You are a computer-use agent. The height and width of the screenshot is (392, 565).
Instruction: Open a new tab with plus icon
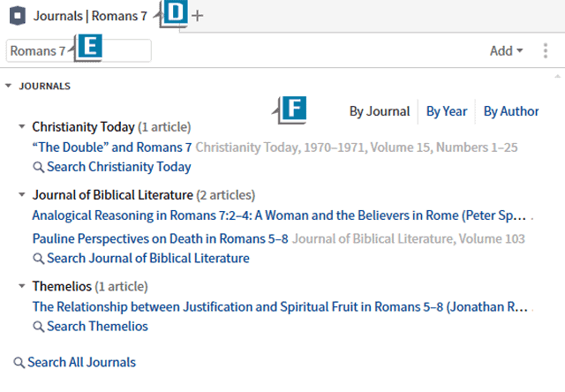pos(197,16)
